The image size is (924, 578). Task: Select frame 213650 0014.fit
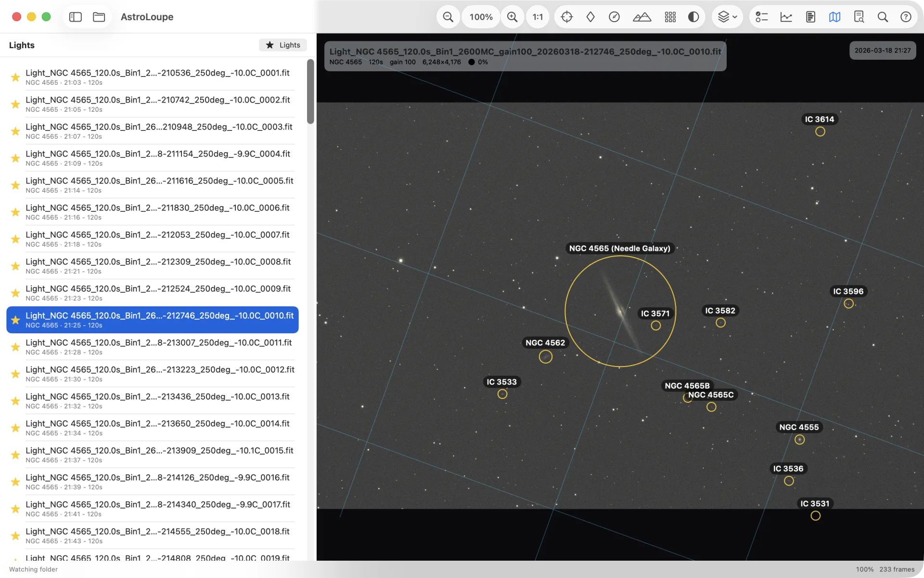tap(152, 428)
